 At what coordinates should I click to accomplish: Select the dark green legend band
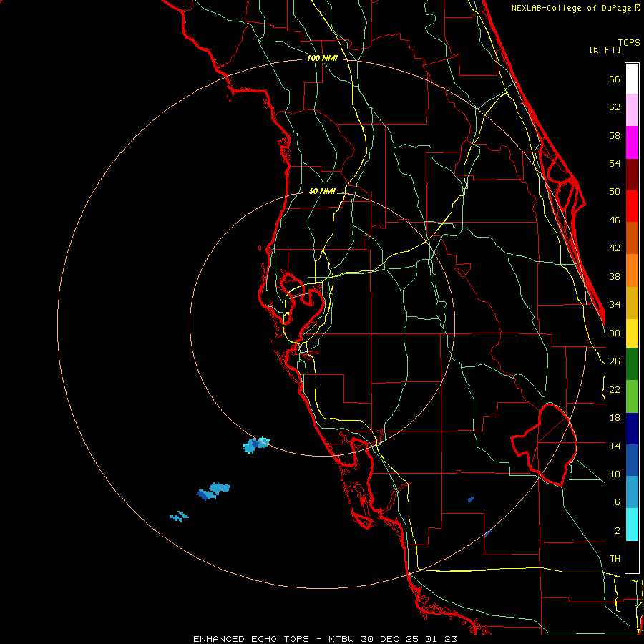coord(632,364)
